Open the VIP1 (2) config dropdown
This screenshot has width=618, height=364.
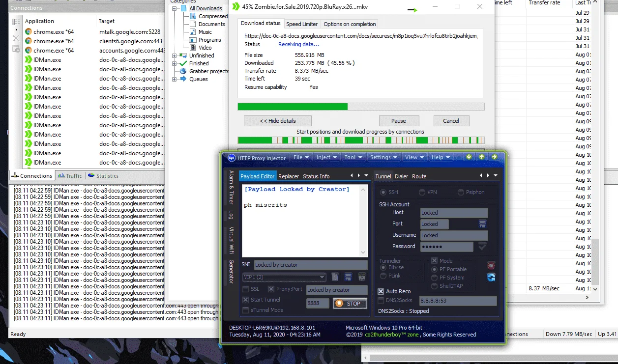(284, 277)
